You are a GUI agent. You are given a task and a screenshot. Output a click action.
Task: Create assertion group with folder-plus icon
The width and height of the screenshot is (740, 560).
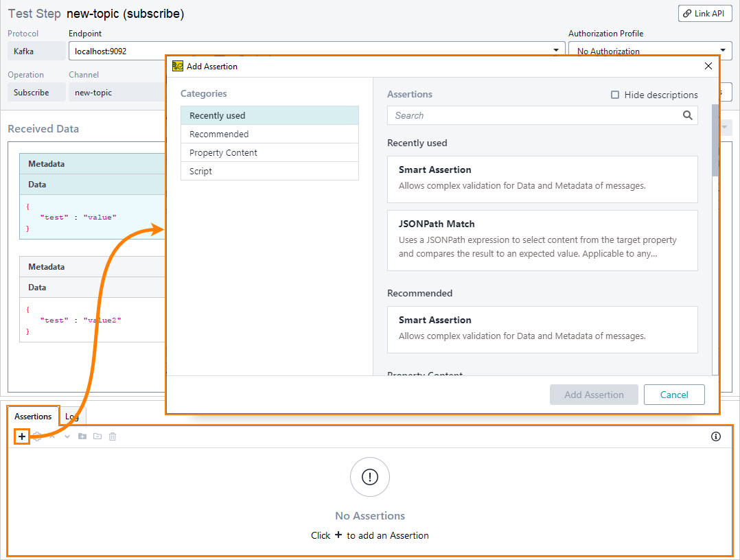click(83, 436)
